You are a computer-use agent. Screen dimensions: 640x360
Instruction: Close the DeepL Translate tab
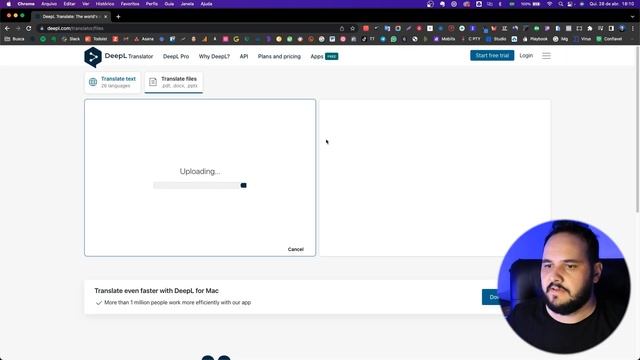tap(105, 17)
